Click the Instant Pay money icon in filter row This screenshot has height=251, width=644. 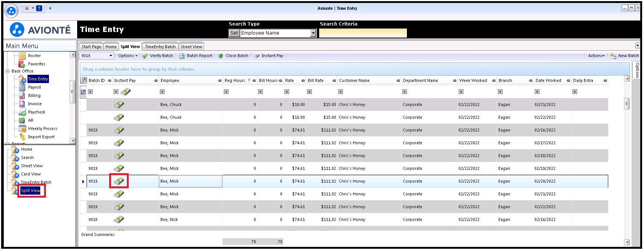[126, 92]
